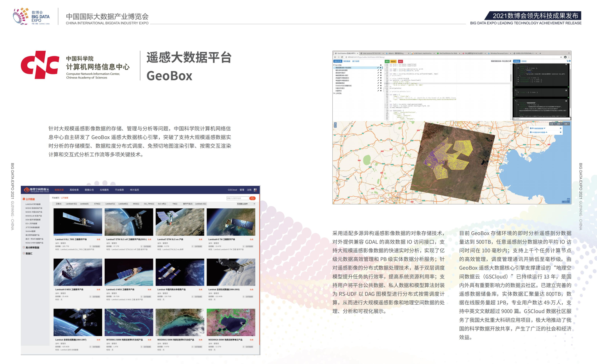Open a new browser tab with plus icon
Screen dimensions: 597x364
[540, 53]
